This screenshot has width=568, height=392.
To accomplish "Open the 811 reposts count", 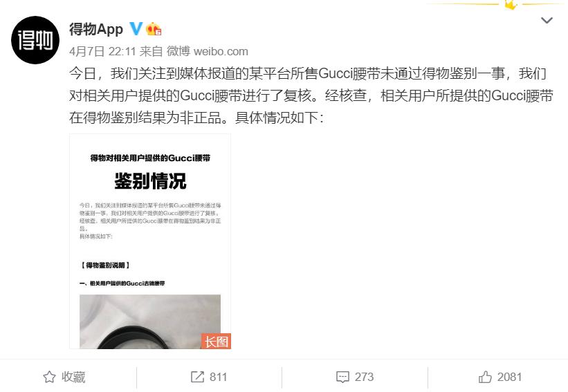I will (x=218, y=377).
